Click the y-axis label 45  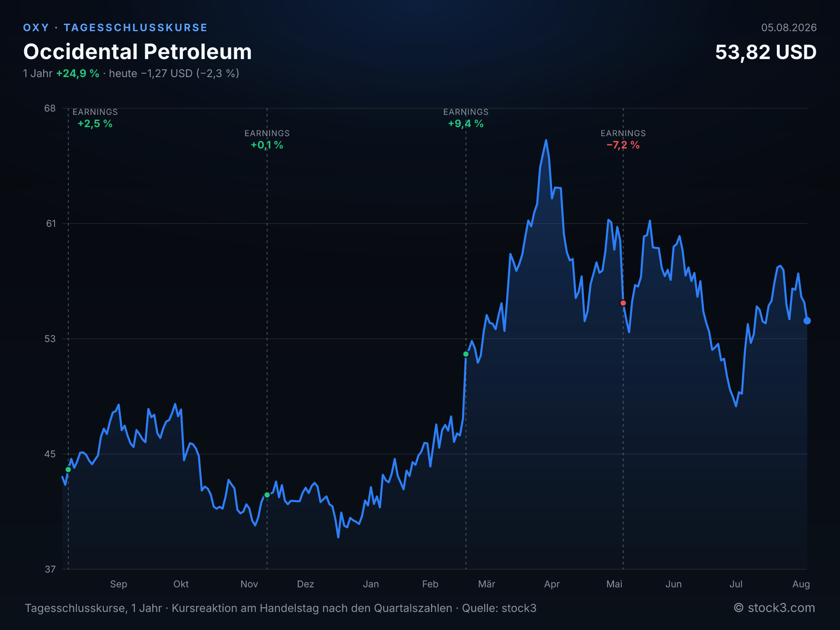50,454
